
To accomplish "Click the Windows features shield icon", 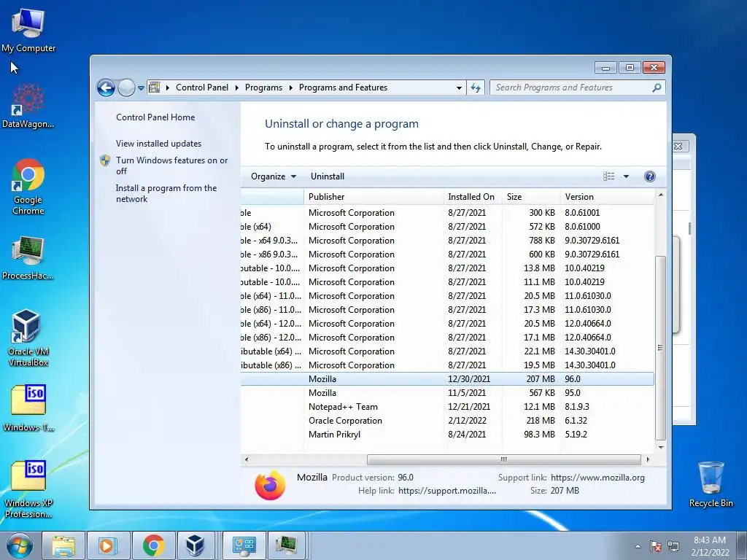I will 105,160.
